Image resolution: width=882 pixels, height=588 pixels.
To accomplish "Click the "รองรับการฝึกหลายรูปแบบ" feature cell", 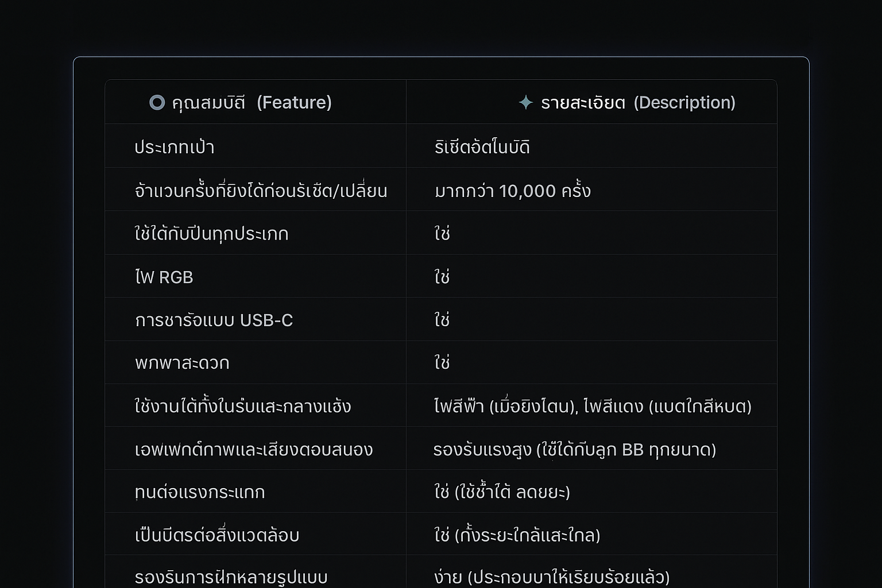I will [231, 577].
